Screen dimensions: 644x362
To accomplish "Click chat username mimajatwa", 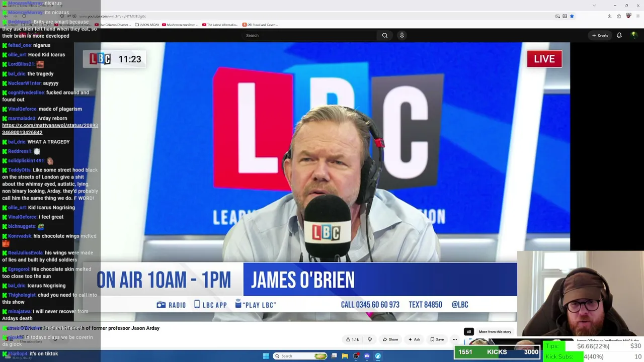I will point(20,312).
